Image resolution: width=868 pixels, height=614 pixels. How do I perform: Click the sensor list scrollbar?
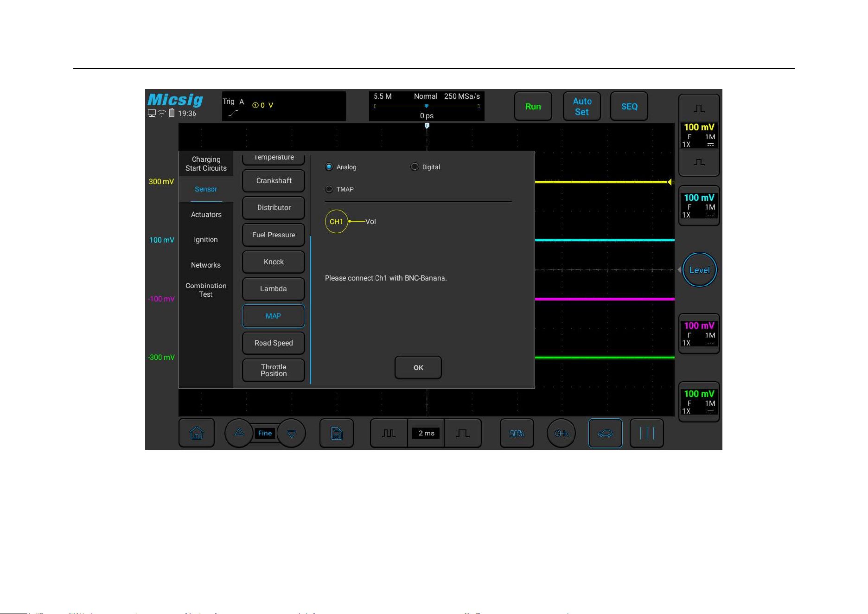point(311,310)
